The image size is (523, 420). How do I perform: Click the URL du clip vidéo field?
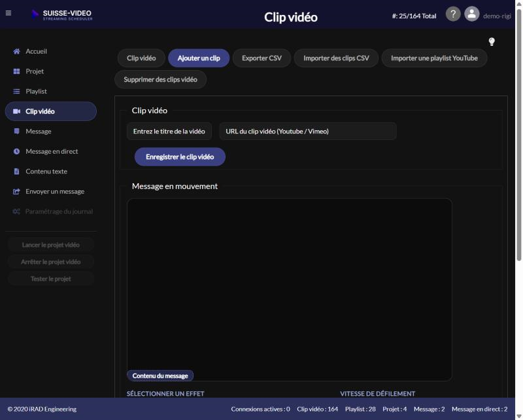point(307,131)
